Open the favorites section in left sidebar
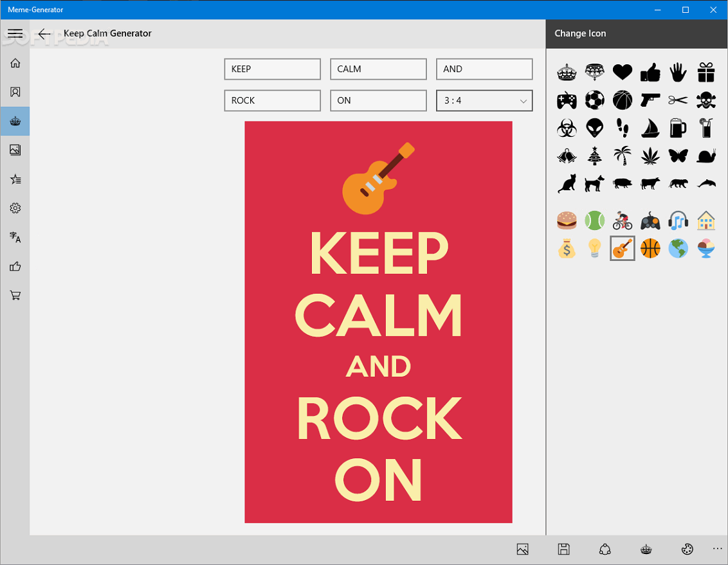Screen dimensions: 728x565 click(x=15, y=179)
